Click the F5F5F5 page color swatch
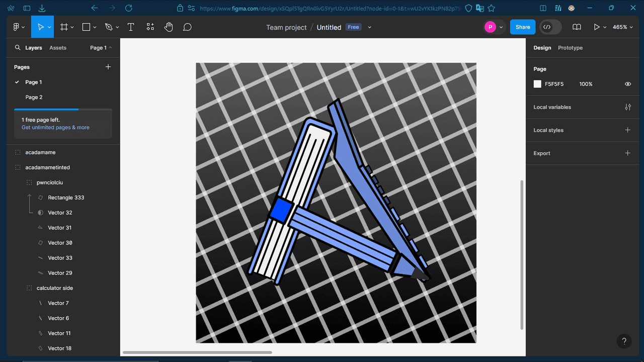 [537, 84]
